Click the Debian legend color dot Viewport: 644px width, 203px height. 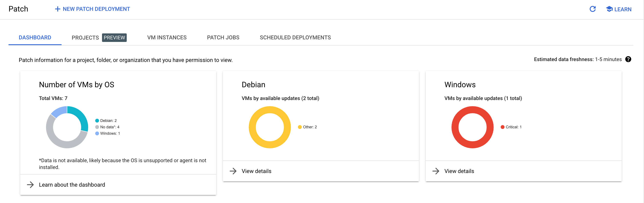pyautogui.click(x=96, y=120)
